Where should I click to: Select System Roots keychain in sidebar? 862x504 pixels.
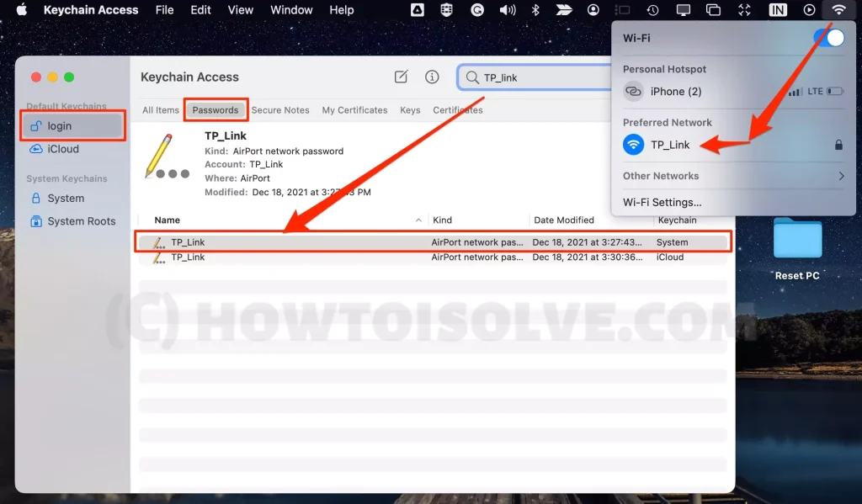click(x=73, y=221)
